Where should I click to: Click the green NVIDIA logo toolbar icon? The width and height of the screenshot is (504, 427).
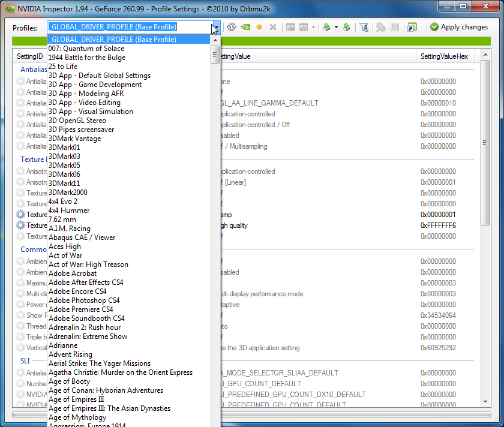point(245,27)
